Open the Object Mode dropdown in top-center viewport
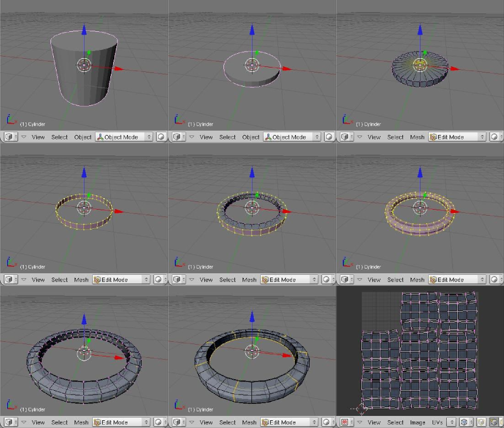Screen dimensions: 504x428 [292, 137]
